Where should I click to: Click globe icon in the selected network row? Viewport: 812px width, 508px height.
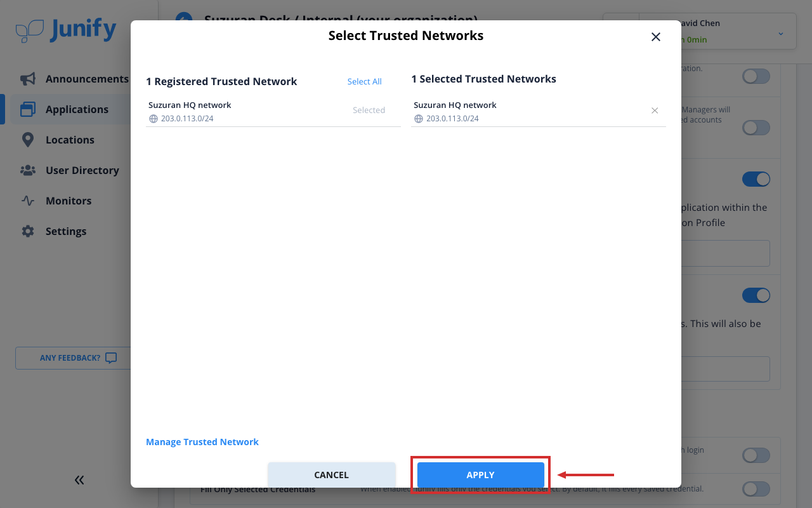click(x=418, y=119)
